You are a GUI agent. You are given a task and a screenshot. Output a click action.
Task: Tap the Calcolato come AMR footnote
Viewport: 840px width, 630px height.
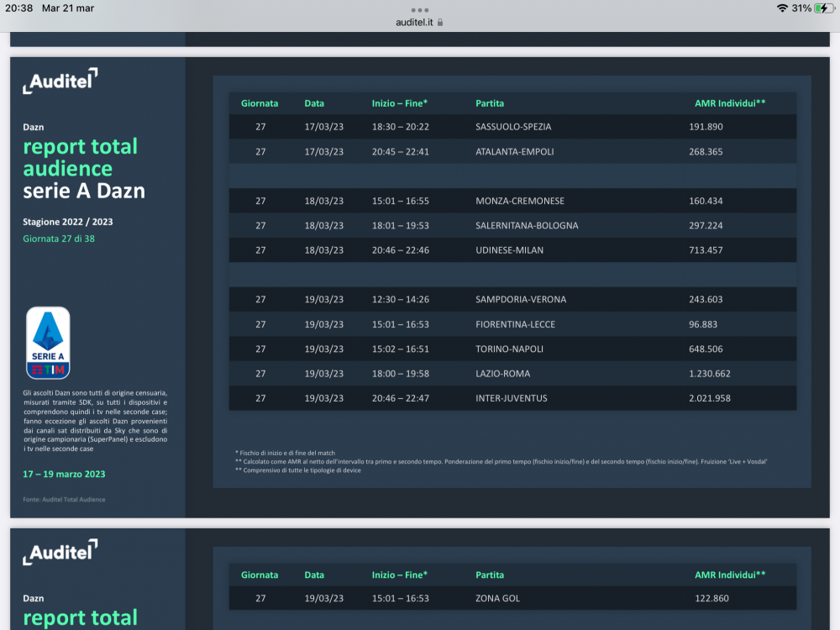tap(501, 461)
